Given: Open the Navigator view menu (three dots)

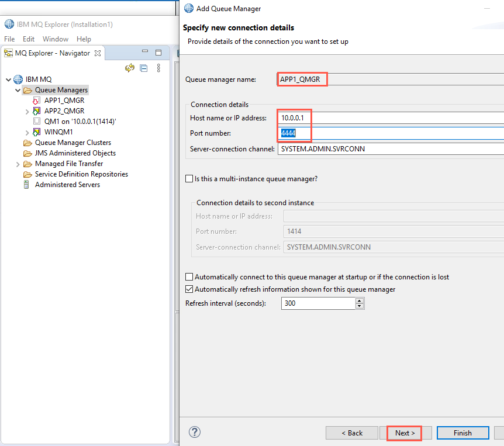Looking at the screenshot, I should (158, 68).
